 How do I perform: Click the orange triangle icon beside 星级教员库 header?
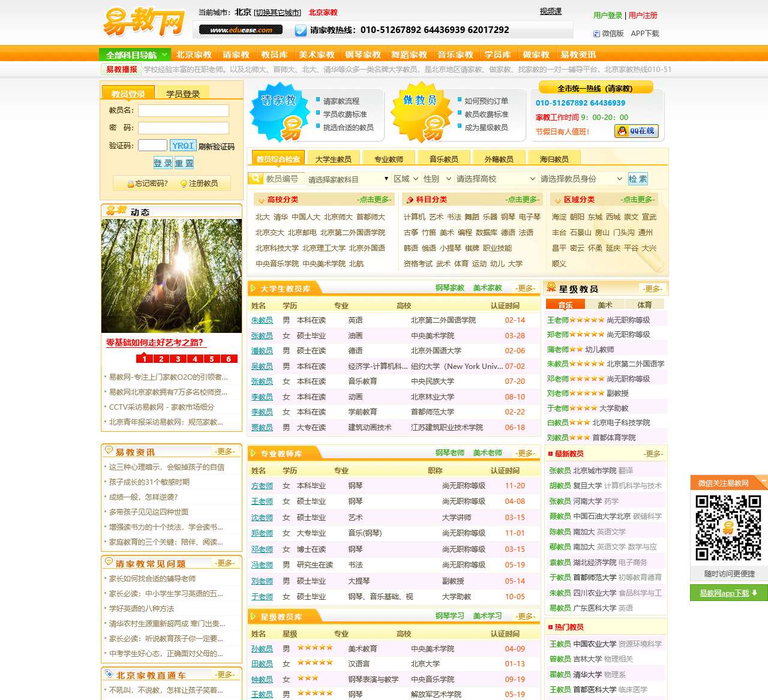(253, 616)
